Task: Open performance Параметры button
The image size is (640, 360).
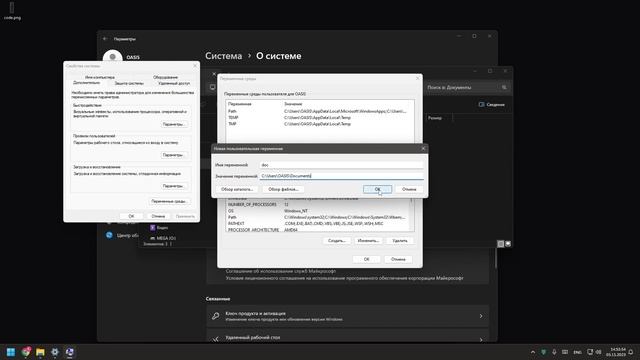Action: tap(174, 124)
